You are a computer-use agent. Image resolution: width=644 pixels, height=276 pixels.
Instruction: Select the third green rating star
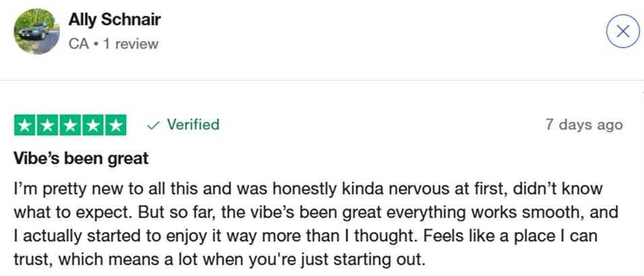[70, 125]
